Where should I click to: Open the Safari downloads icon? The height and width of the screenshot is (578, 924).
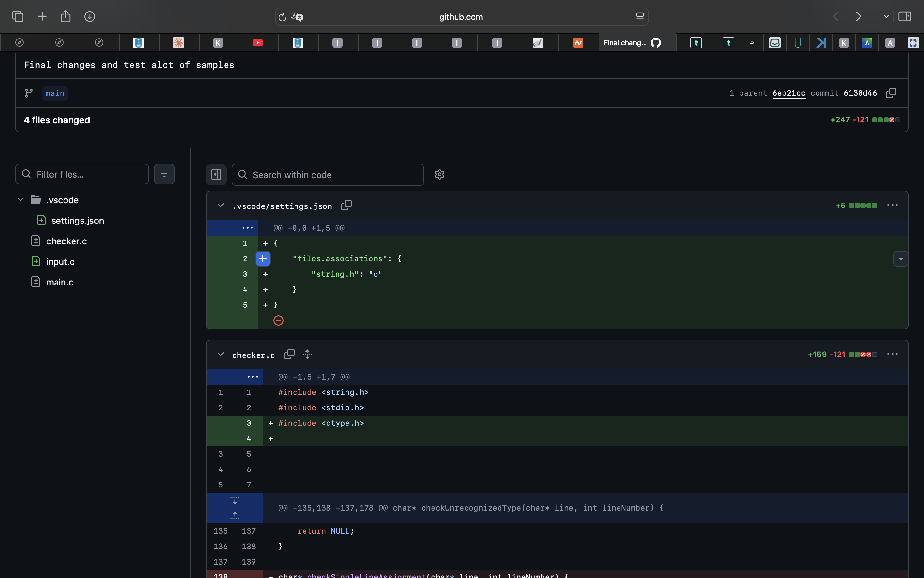pyautogui.click(x=90, y=16)
